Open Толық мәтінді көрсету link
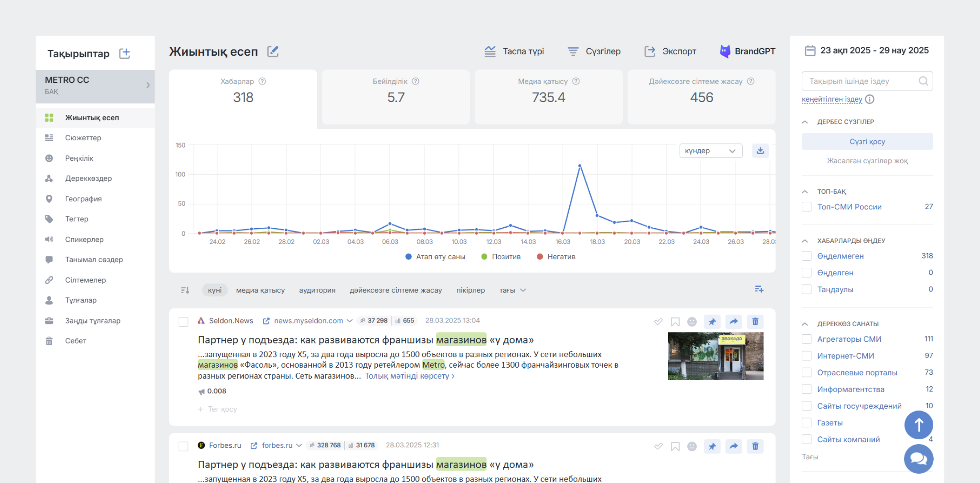This screenshot has width=980, height=483. (x=410, y=376)
